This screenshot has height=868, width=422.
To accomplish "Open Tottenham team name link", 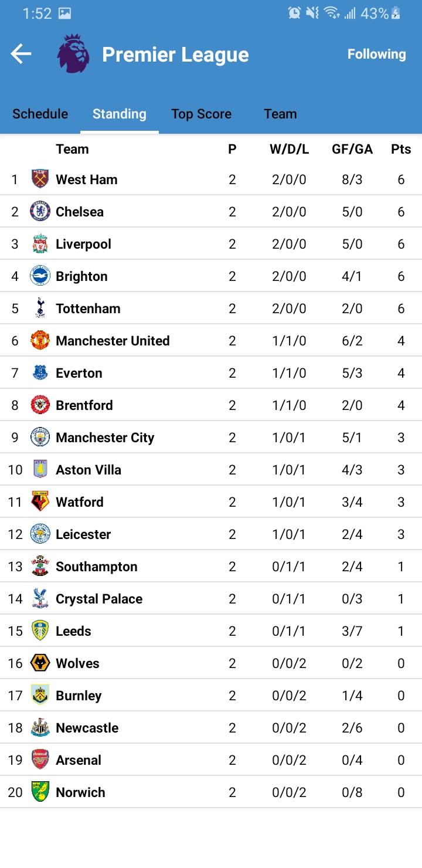I will coord(88,308).
